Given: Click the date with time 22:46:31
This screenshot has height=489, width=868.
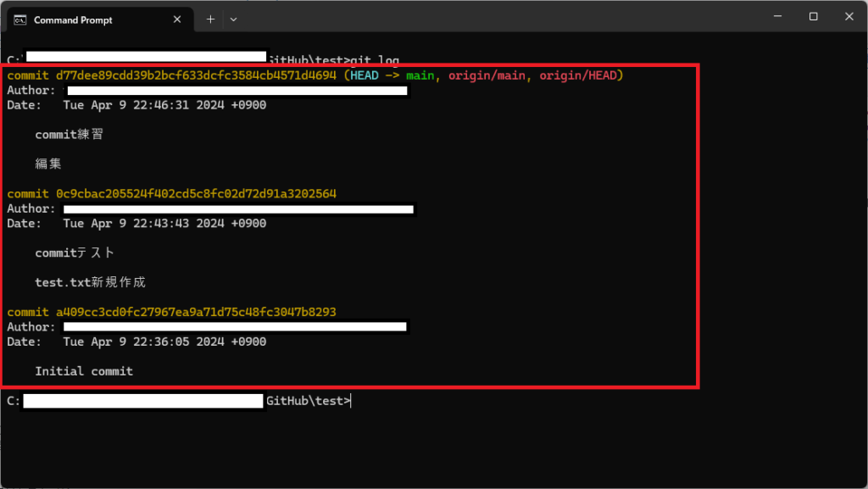Looking at the screenshot, I should click(164, 105).
